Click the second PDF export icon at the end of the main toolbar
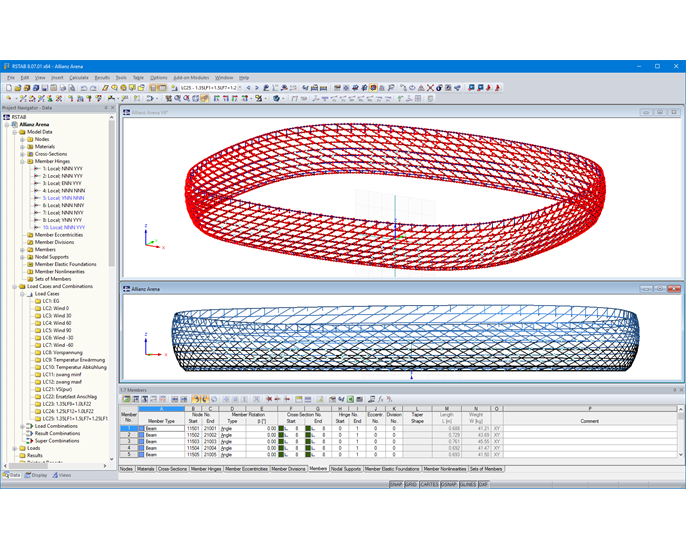 pyautogui.click(x=498, y=88)
